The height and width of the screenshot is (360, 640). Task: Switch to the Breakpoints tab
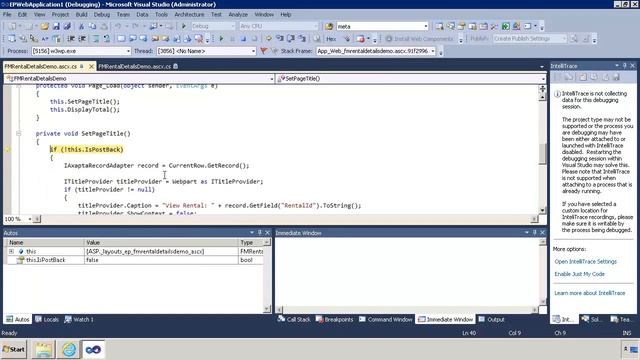click(x=334, y=319)
